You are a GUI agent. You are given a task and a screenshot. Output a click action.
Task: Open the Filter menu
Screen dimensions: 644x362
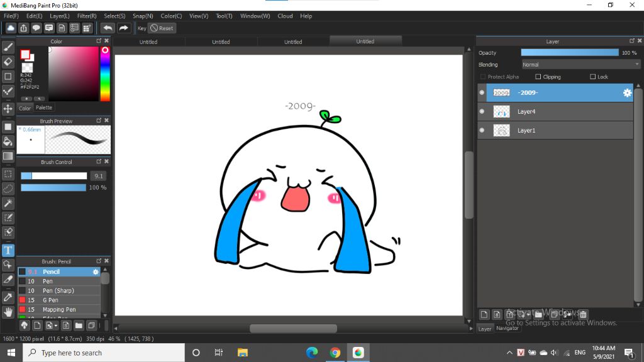[x=87, y=16]
